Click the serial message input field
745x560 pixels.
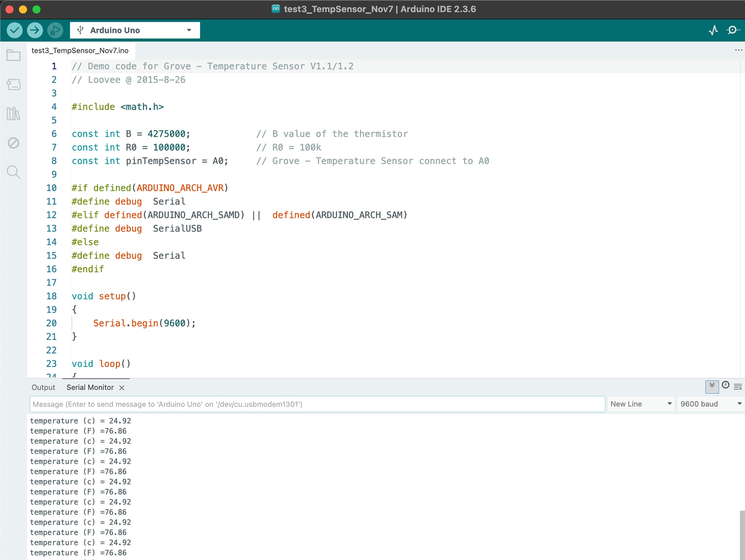[317, 404]
